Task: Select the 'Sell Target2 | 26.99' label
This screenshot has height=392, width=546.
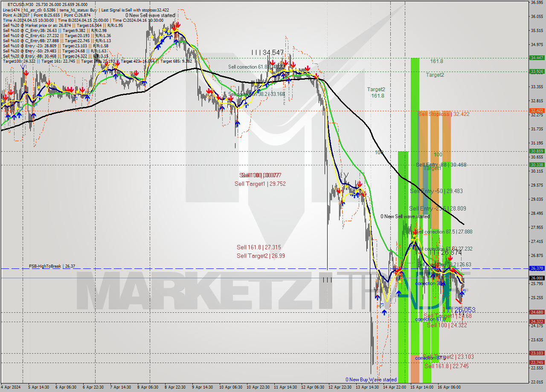Action: coord(261,256)
